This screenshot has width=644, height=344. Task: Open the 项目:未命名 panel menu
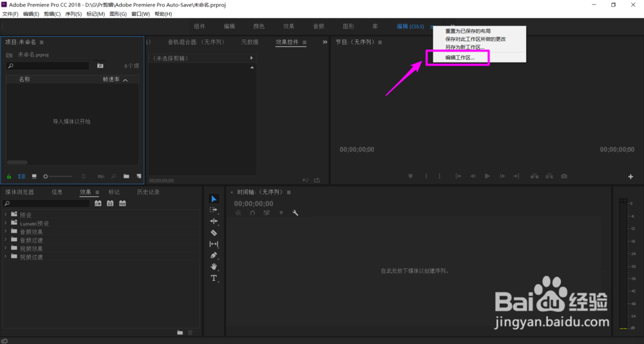(41, 42)
